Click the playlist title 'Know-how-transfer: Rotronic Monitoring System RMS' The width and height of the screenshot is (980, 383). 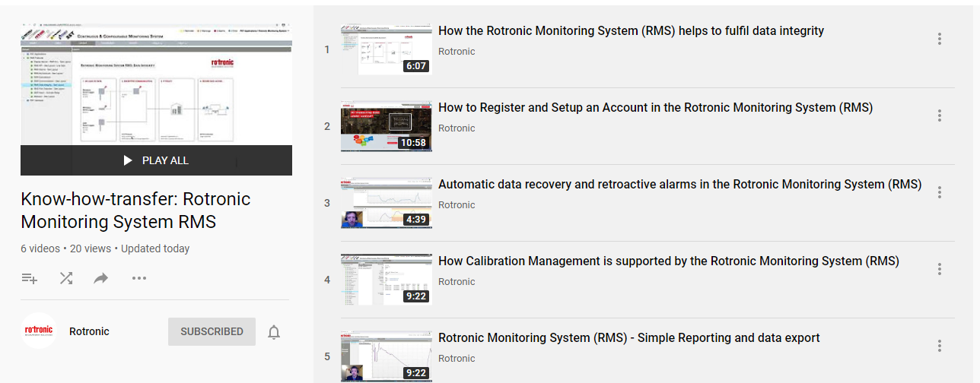[135, 210]
